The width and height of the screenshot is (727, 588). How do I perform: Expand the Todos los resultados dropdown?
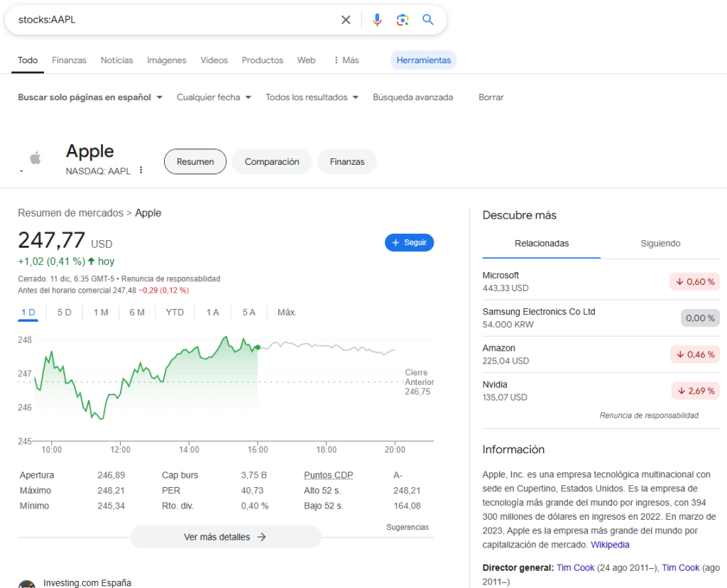point(312,97)
